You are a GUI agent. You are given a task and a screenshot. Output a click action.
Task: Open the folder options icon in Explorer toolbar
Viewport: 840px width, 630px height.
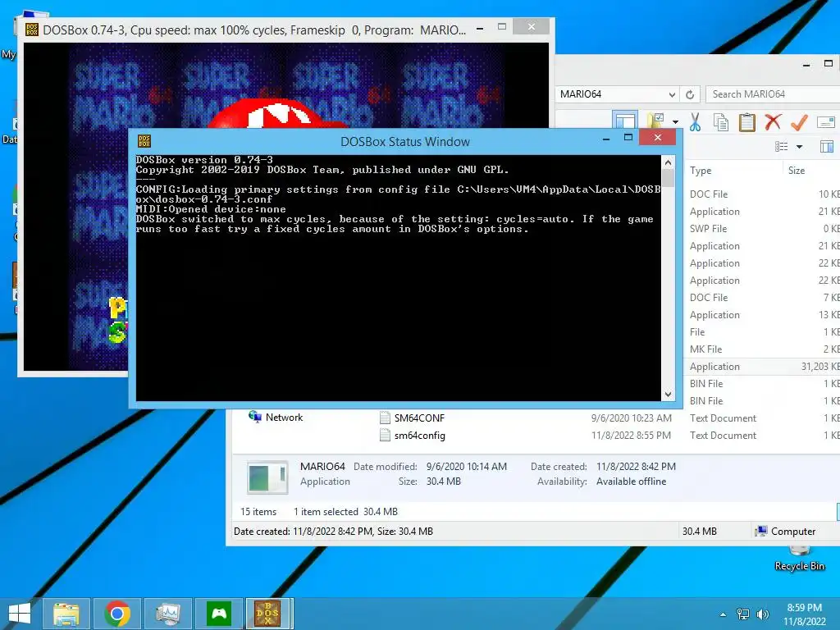point(655,121)
